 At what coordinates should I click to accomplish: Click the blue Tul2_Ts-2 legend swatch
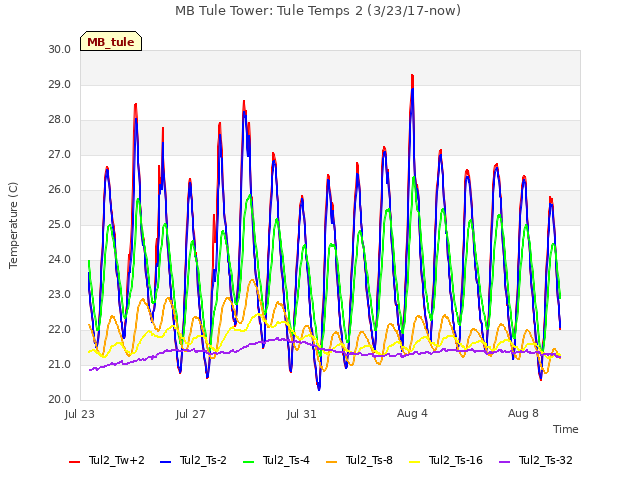(x=165, y=462)
